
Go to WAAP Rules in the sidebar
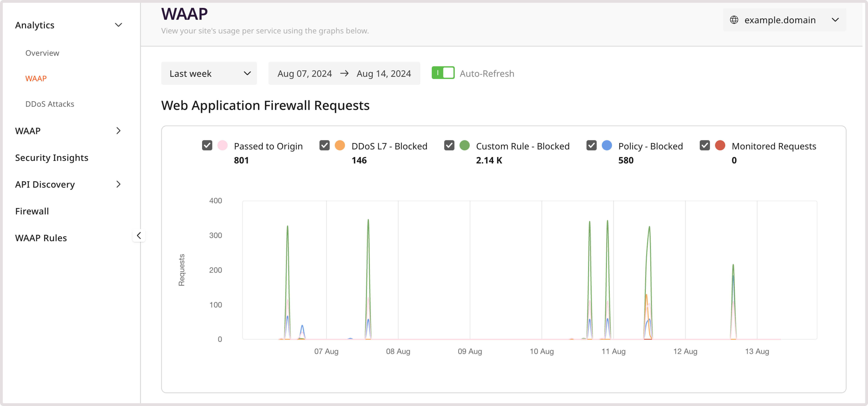[41, 238]
